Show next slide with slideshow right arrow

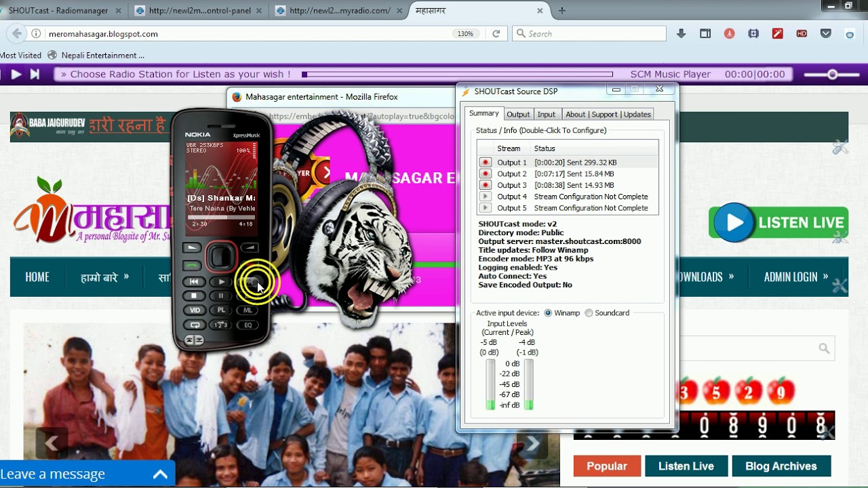[x=533, y=443]
